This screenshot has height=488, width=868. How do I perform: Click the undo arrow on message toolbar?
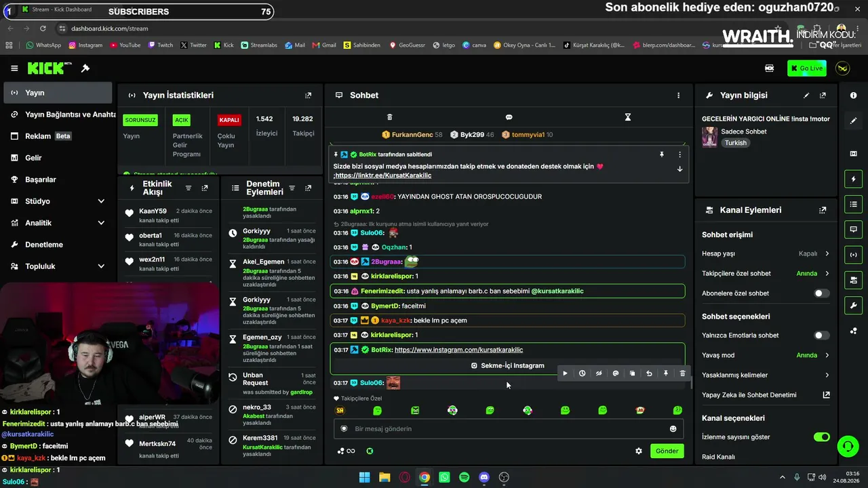tap(649, 373)
